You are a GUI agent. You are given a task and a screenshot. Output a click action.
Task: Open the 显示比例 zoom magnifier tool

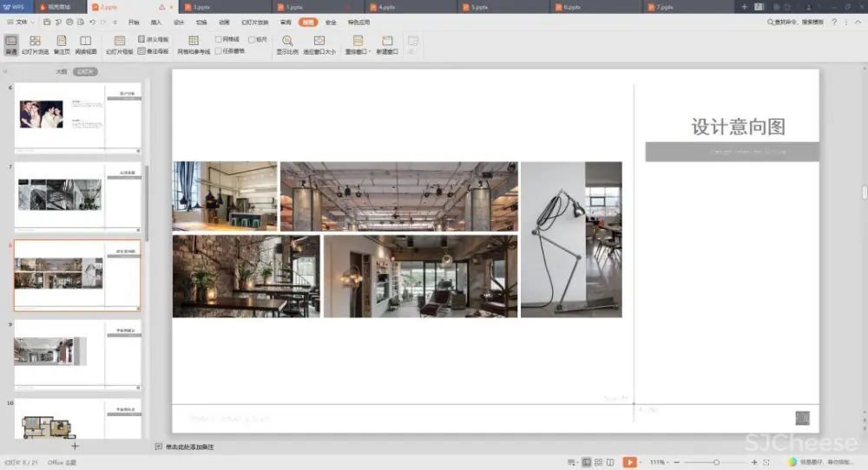pyautogui.click(x=286, y=43)
